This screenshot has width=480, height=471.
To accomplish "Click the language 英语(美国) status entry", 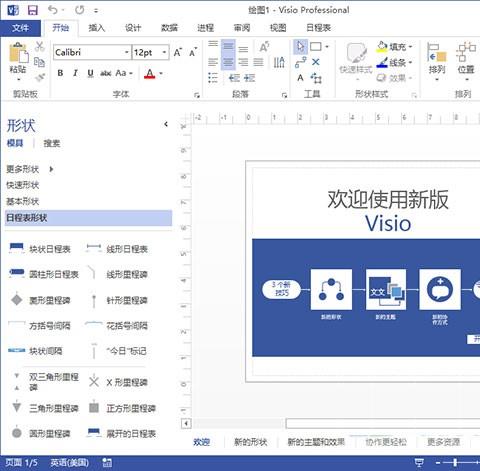I will [69, 463].
